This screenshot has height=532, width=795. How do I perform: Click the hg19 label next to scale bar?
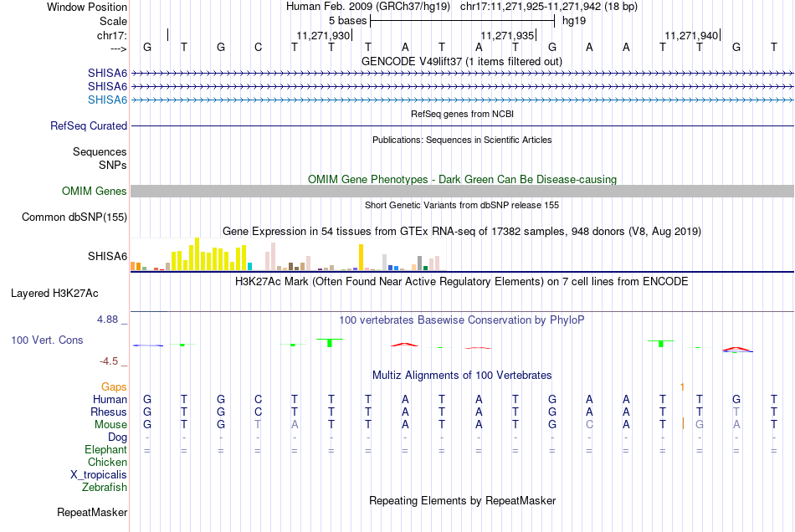tap(574, 21)
